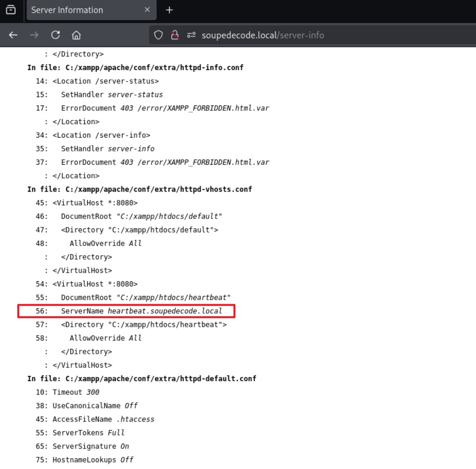Click the ServerName heartbeat.soupedecode.local line

(141, 311)
